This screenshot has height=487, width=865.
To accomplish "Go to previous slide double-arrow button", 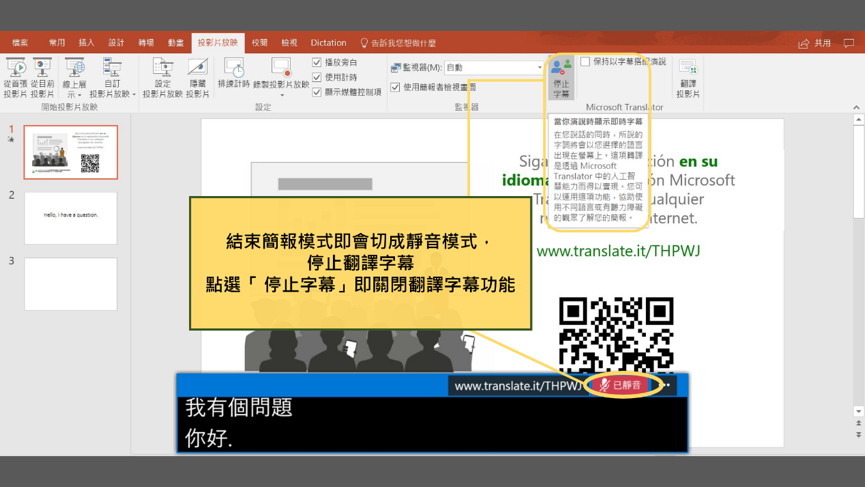I will pos(858,424).
